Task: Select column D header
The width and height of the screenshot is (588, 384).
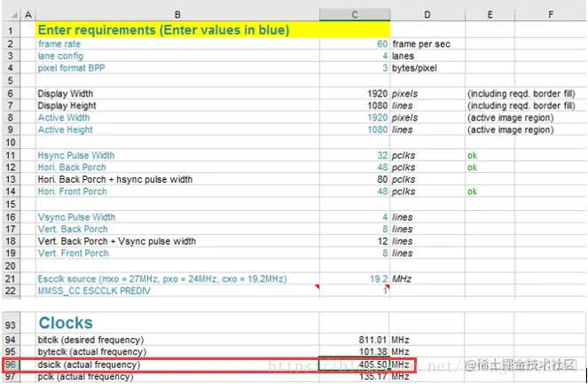Action: point(427,14)
